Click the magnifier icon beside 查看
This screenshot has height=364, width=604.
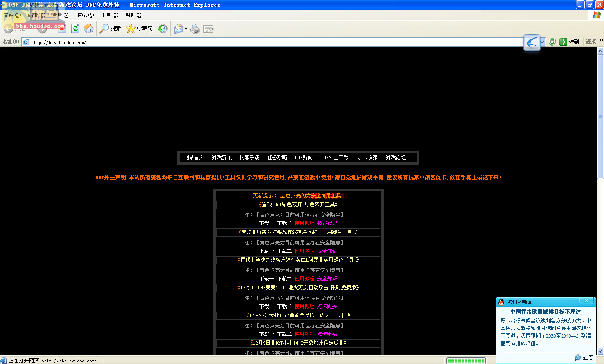point(578,357)
